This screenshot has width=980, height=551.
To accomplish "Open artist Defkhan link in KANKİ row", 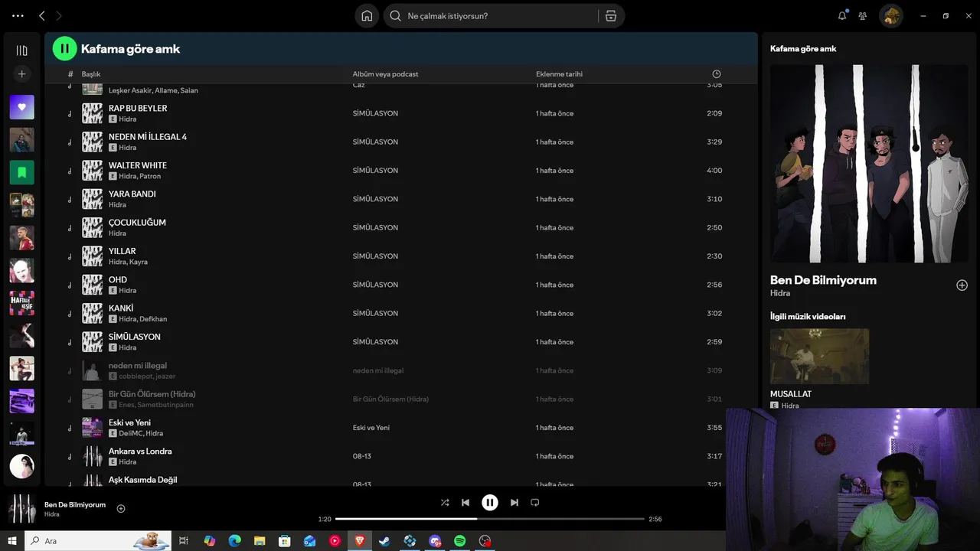I will coord(153,319).
